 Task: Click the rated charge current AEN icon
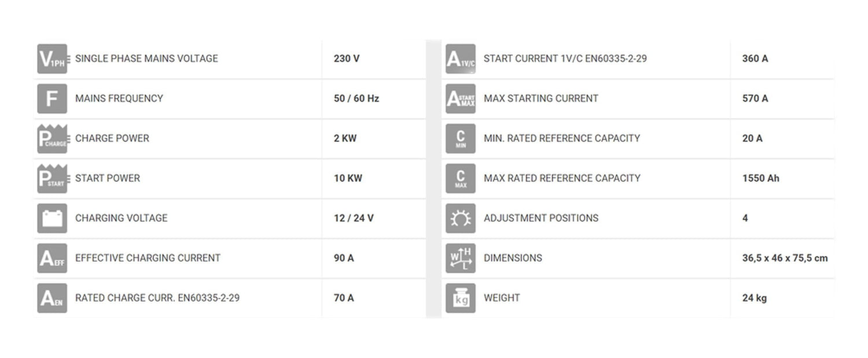(x=52, y=298)
